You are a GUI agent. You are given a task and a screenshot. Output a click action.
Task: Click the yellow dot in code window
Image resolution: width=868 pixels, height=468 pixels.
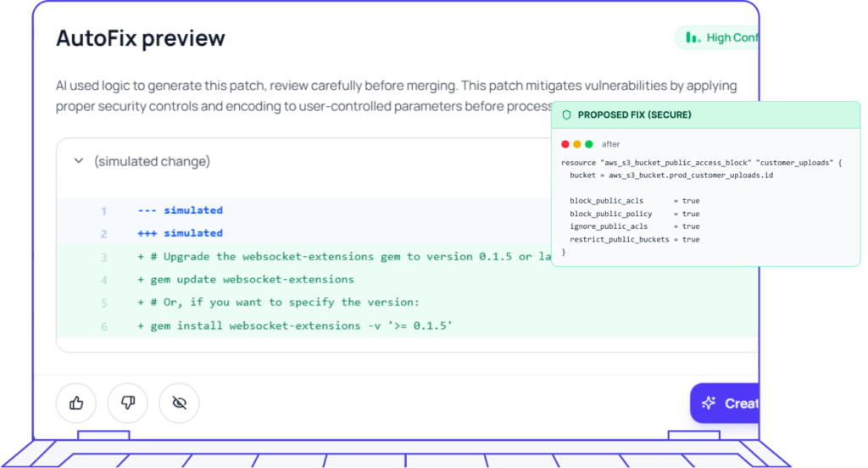pos(577,144)
